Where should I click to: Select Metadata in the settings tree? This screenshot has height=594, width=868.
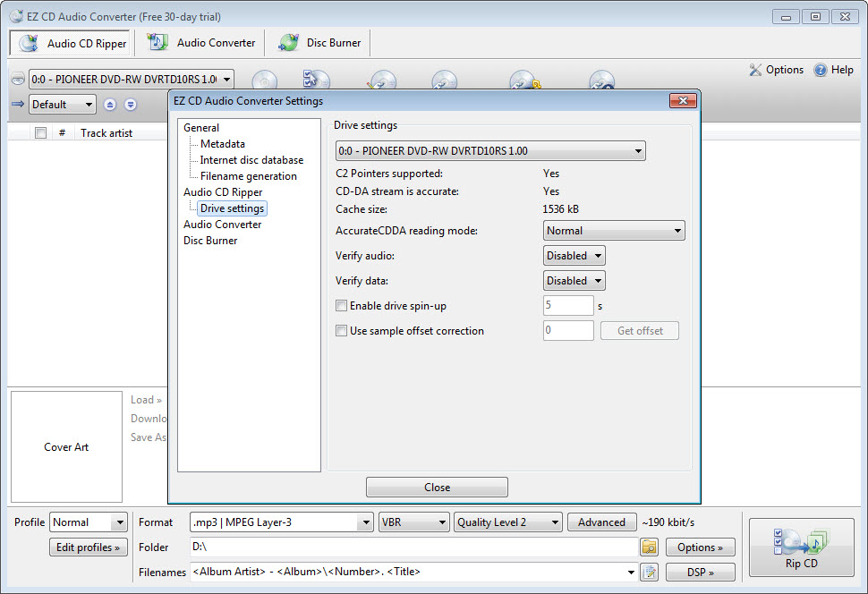[223, 144]
